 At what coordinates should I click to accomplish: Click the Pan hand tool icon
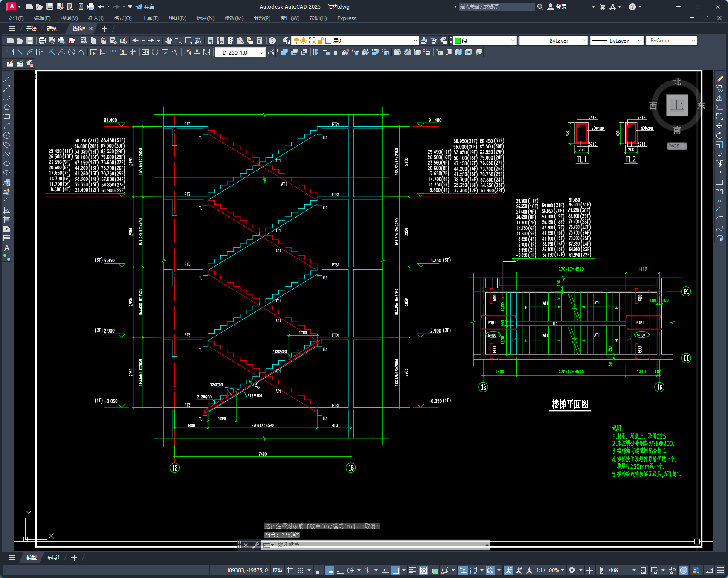(169, 41)
